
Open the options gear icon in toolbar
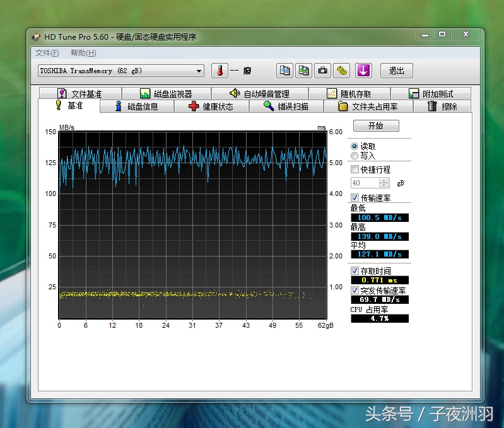pos(342,71)
